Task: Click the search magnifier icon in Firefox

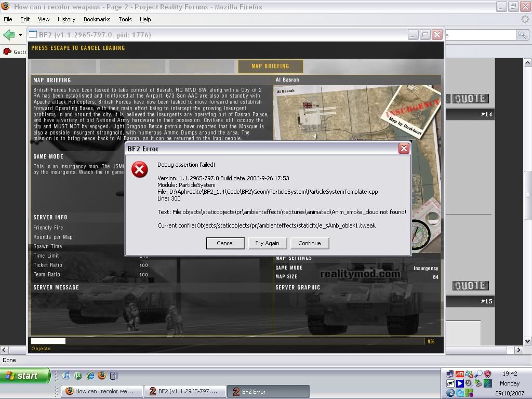Action: [522, 35]
